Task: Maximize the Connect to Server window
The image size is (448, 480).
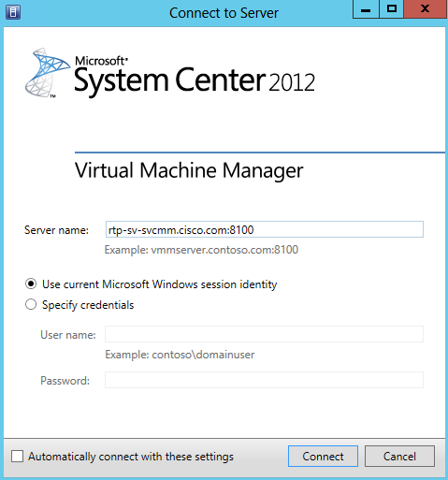Action: tap(391, 9)
